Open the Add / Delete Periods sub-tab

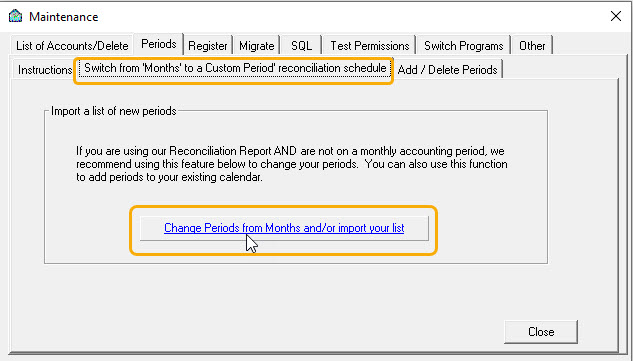(x=447, y=69)
